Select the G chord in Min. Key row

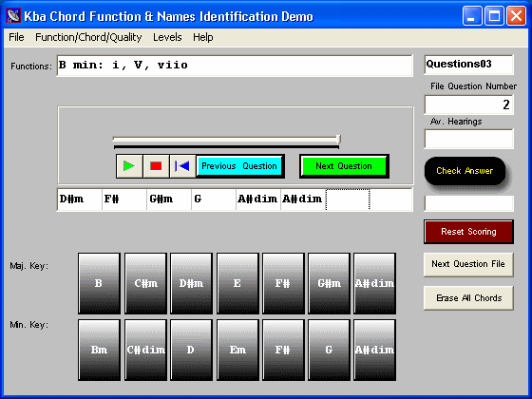(329, 350)
